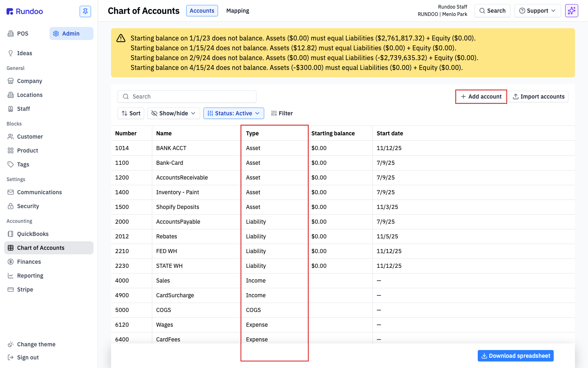The height and width of the screenshot is (368, 588).
Task: Click the Rundoo logo
Action: coord(25,11)
